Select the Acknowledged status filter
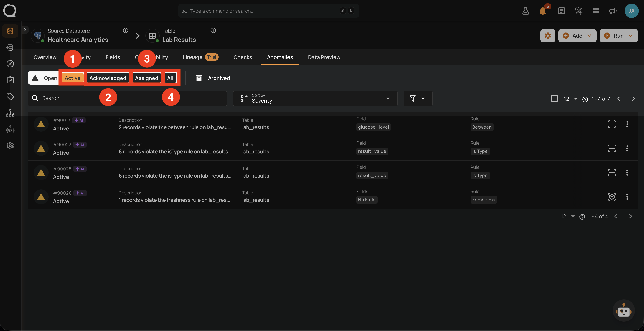The height and width of the screenshot is (331, 644). pyautogui.click(x=108, y=78)
